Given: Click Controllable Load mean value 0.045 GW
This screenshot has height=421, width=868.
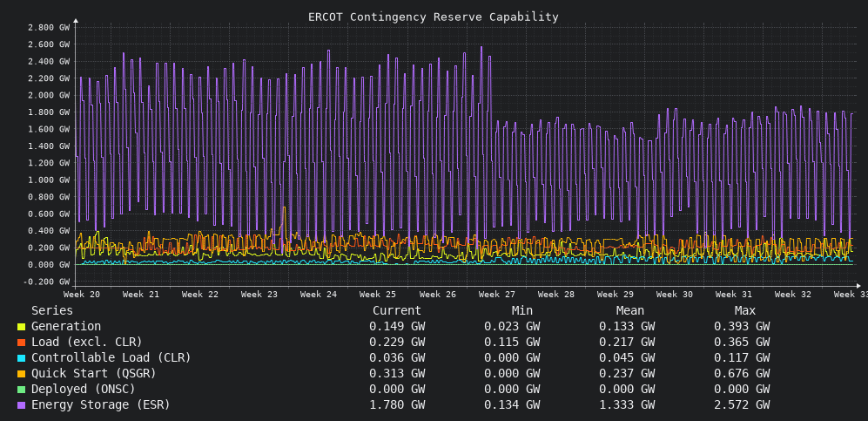Looking at the screenshot, I should [627, 357].
